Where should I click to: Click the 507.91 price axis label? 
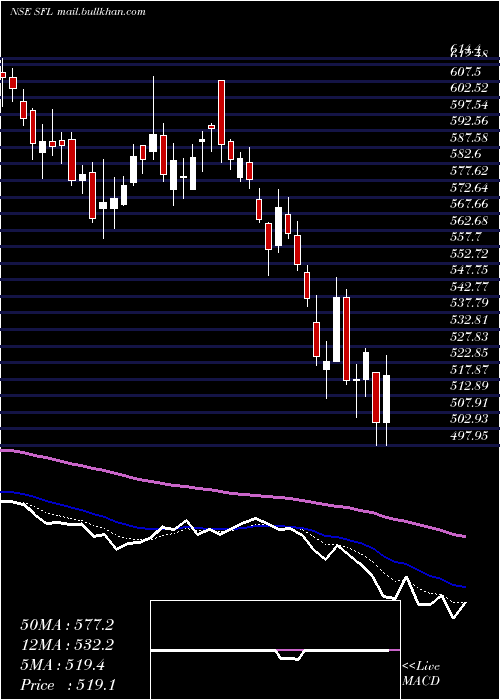click(469, 403)
